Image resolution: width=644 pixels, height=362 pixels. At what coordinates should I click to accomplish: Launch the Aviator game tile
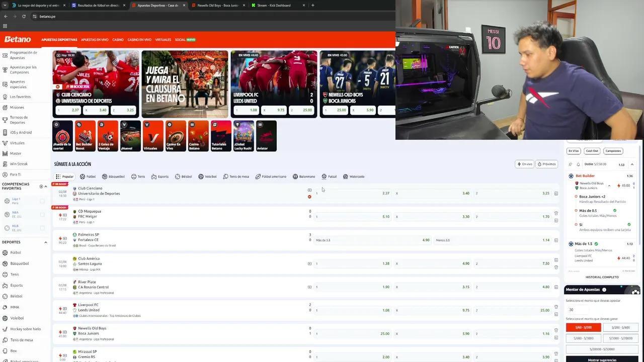(x=266, y=136)
